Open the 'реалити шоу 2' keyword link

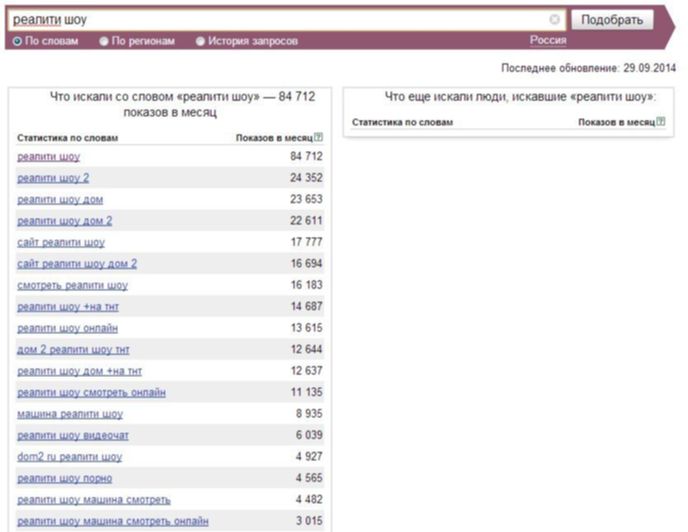tap(53, 178)
